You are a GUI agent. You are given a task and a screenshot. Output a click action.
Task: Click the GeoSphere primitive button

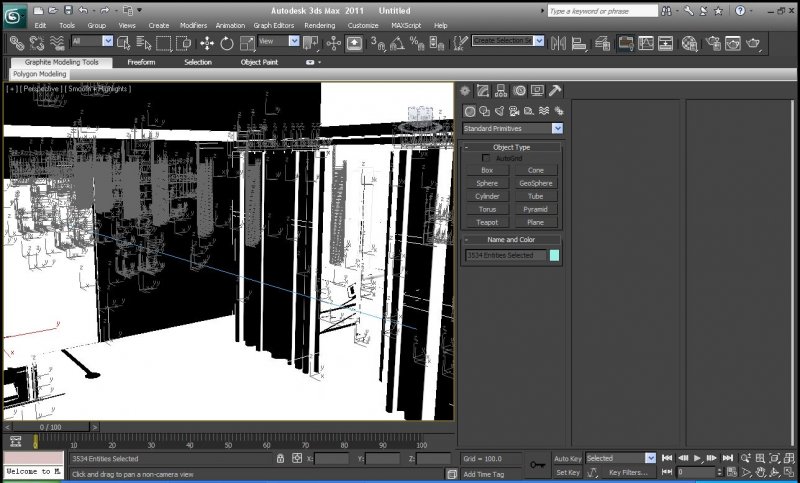tap(536, 183)
